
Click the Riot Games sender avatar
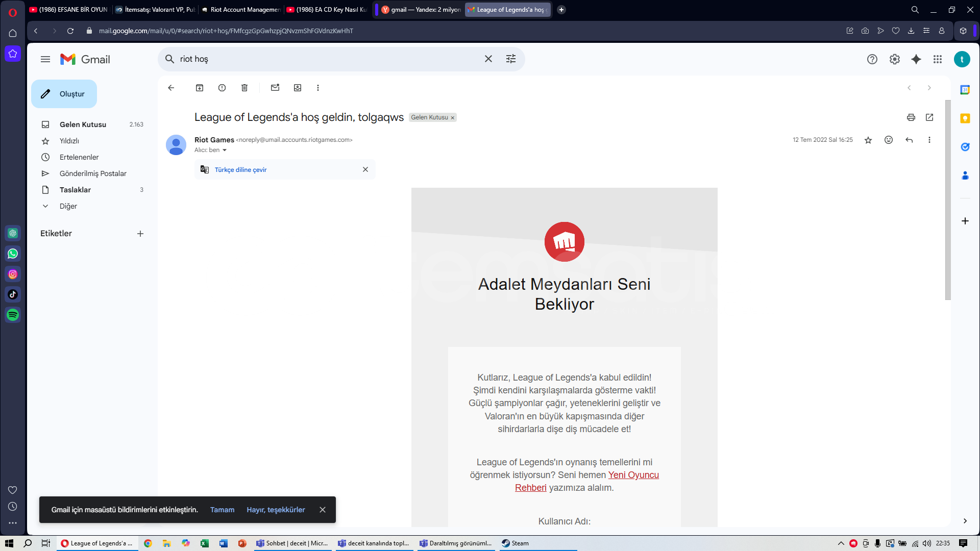pyautogui.click(x=176, y=145)
